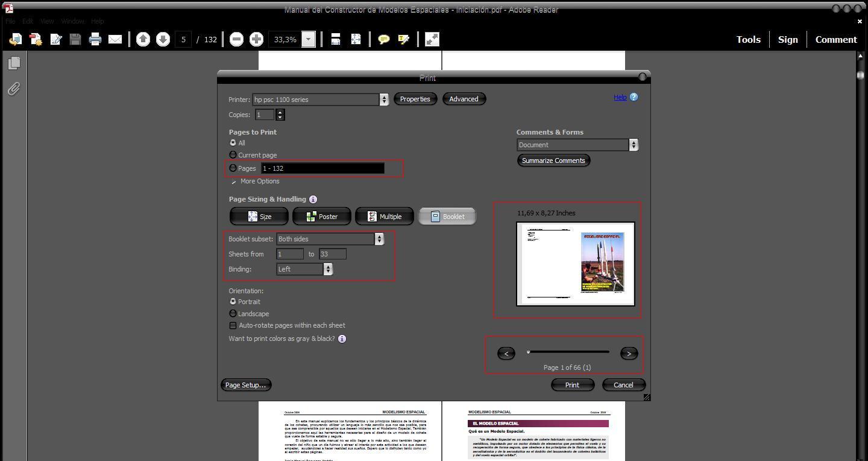
Task: Enable Auto-rotate pages within each sheet
Action: (x=233, y=326)
